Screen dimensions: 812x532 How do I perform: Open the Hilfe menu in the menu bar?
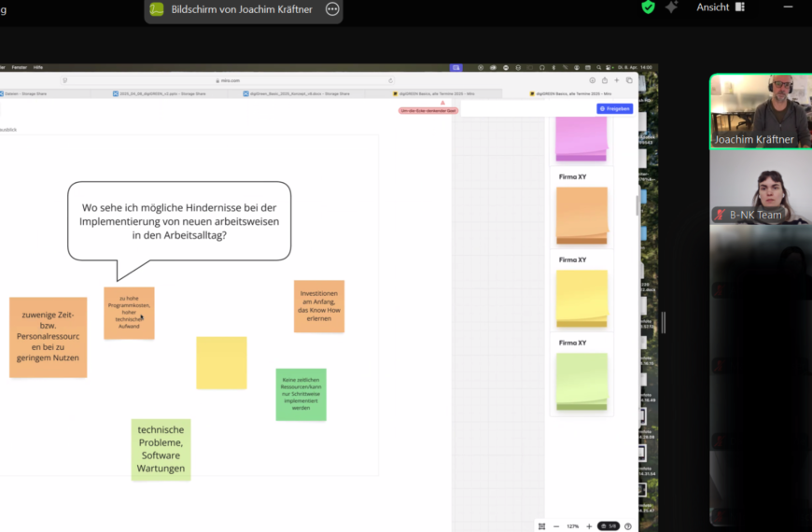click(38, 67)
